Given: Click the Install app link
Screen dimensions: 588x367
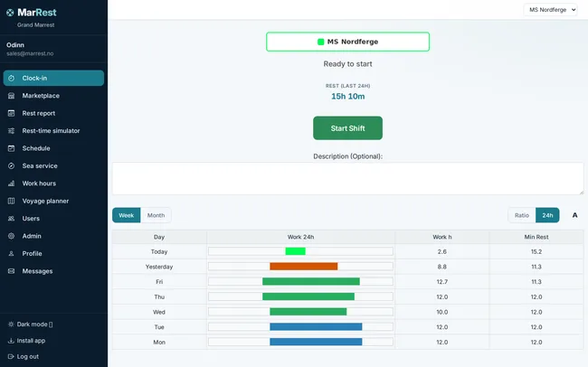Looking at the screenshot, I should pyautogui.click(x=26, y=341).
